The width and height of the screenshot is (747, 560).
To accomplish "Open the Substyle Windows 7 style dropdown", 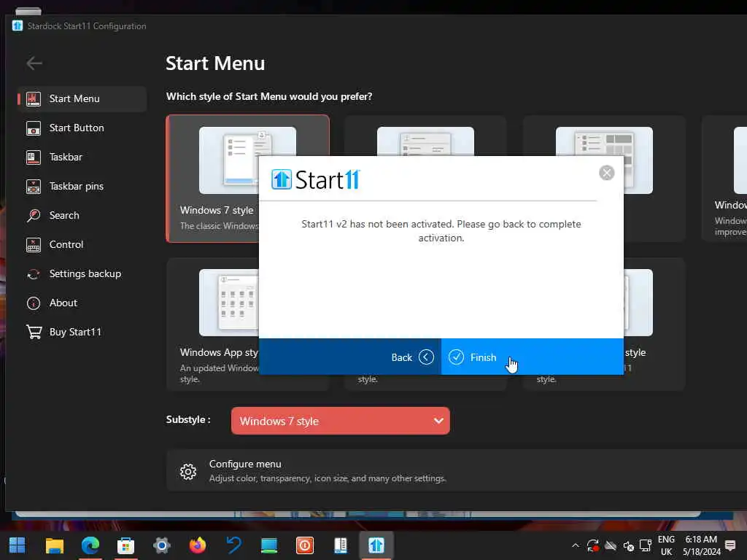I will click(340, 421).
